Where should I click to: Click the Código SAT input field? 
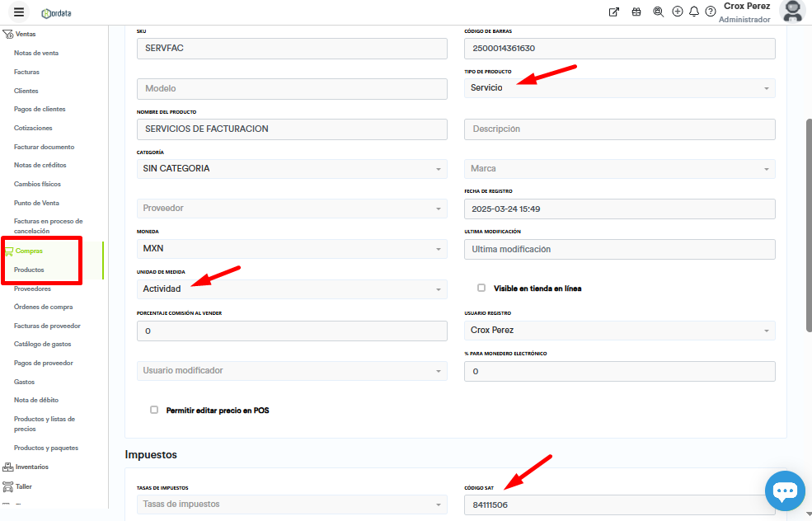click(x=619, y=505)
